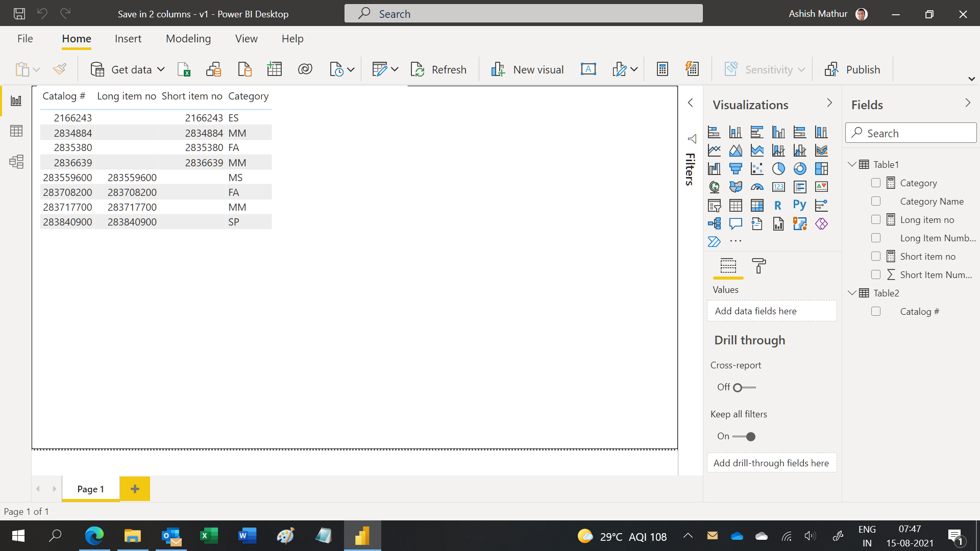The height and width of the screenshot is (551, 980).
Task: Select the Treemap visual
Action: pyautogui.click(x=821, y=169)
